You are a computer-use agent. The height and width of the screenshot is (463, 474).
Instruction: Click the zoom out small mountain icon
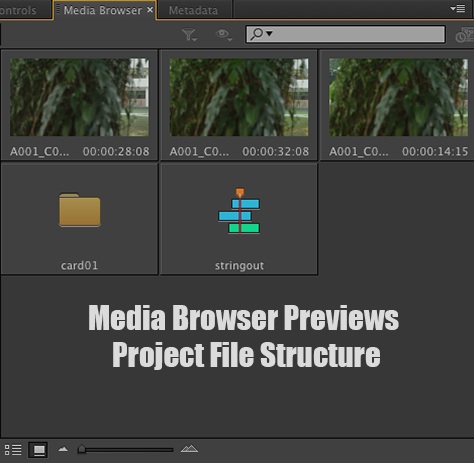63,449
